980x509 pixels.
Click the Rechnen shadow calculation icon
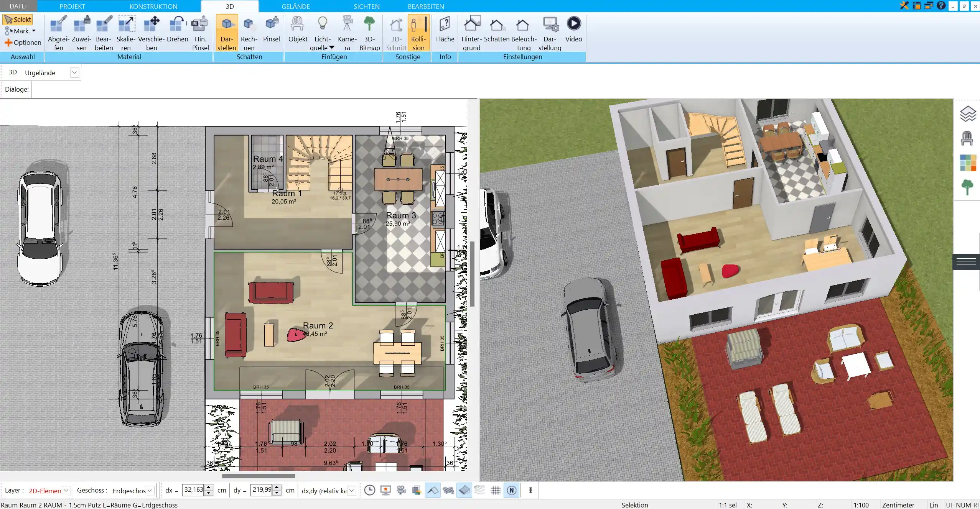tap(249, 33)
